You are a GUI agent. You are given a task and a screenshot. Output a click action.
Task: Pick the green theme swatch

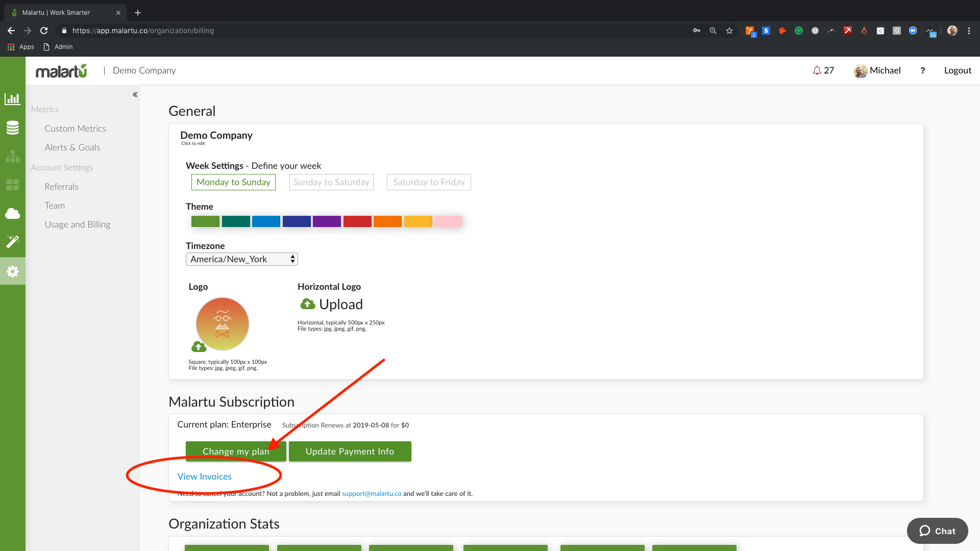205,221
